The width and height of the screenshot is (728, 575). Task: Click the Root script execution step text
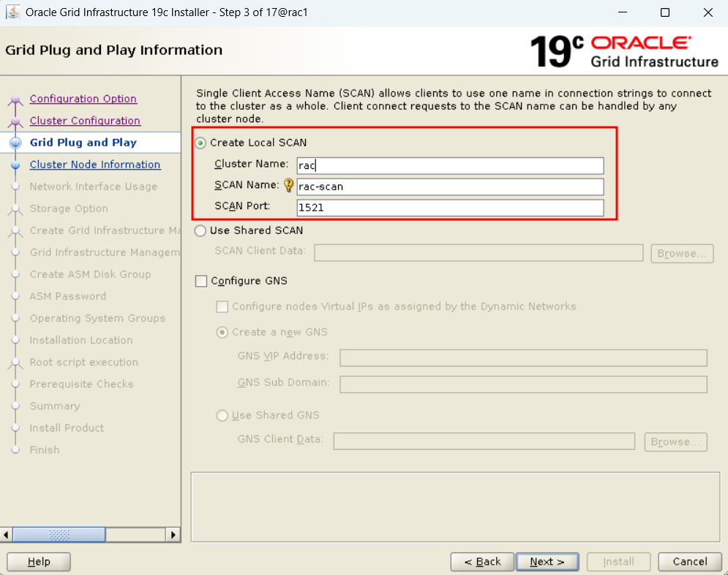(83, 362)
